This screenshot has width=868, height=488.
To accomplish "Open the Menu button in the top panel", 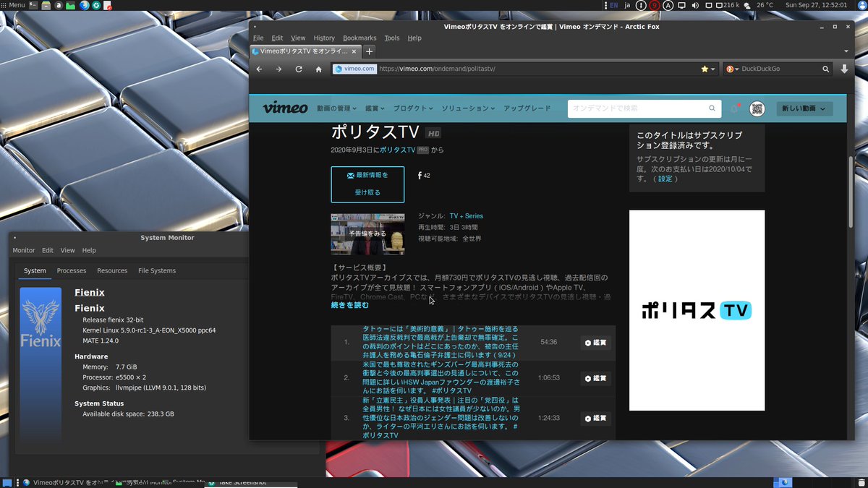I will (13, 5).
